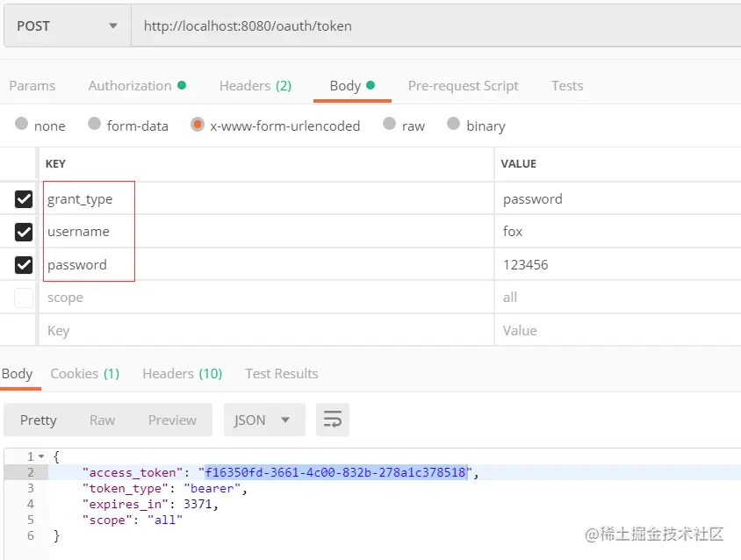Click the "scope": "all" response line

tap(133, 521)
